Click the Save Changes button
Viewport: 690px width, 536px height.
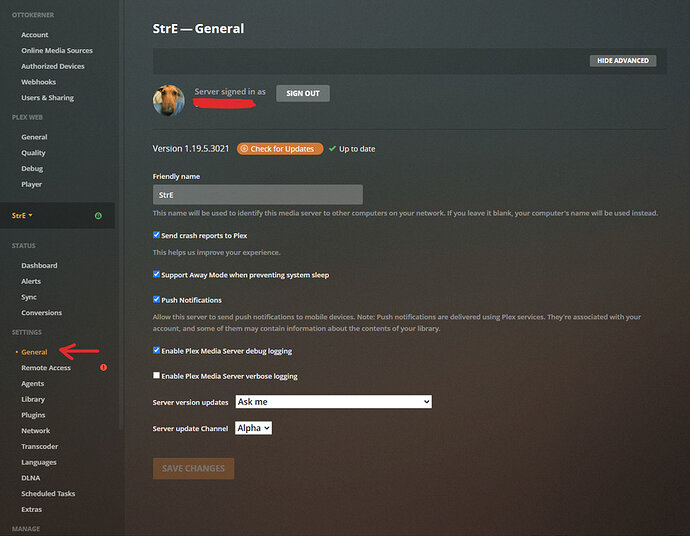(193, 468)
